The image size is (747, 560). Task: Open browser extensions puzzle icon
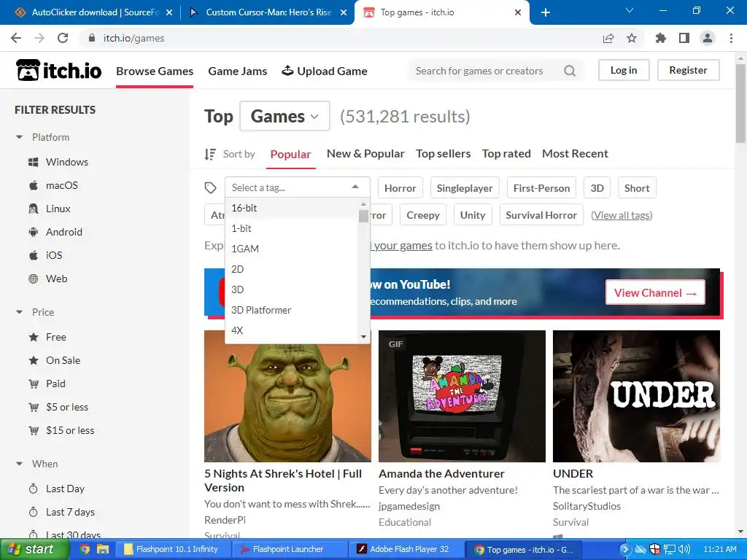point(661,38)
